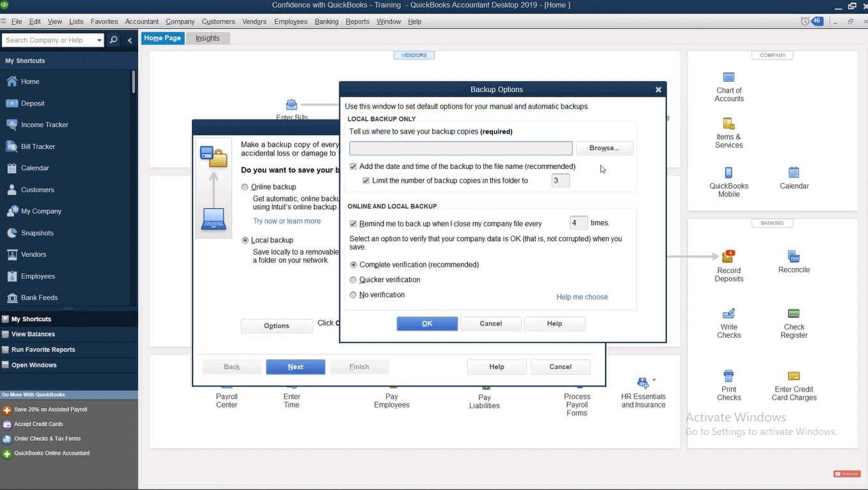Click Next in the backup wizard
This screenshot has height=490, width=868.
[x=296, y=367]
